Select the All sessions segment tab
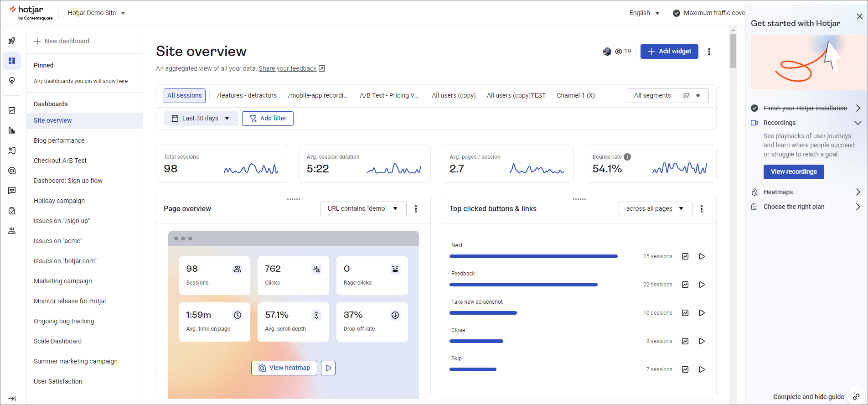 click(x=185, y=96)
